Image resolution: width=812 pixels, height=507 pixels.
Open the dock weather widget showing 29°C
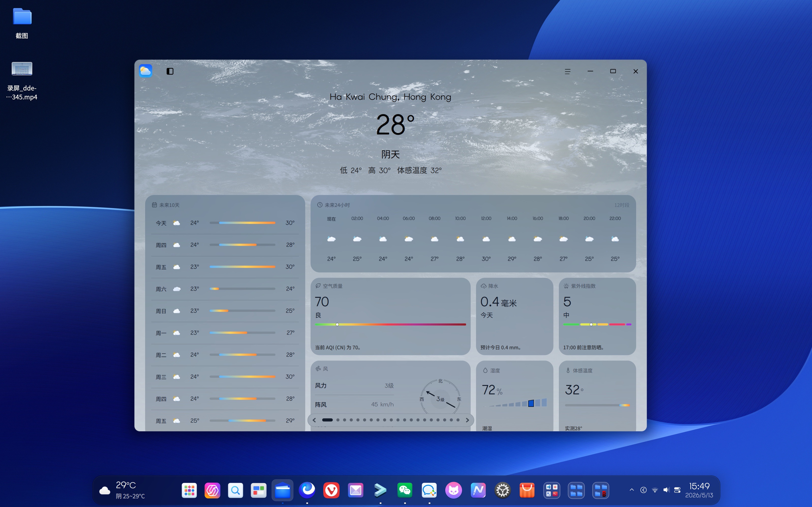(x=122, y=490)
